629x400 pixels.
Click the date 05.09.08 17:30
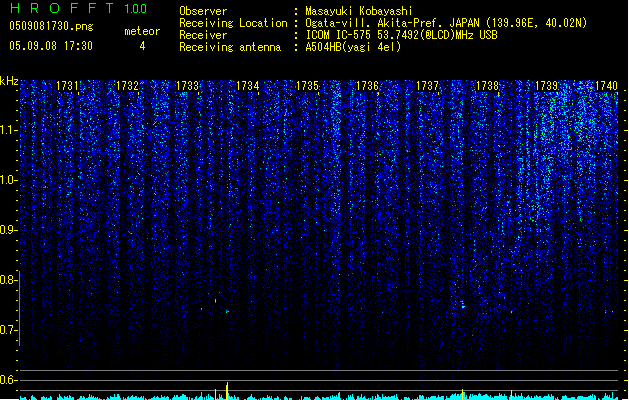point(51,46)
